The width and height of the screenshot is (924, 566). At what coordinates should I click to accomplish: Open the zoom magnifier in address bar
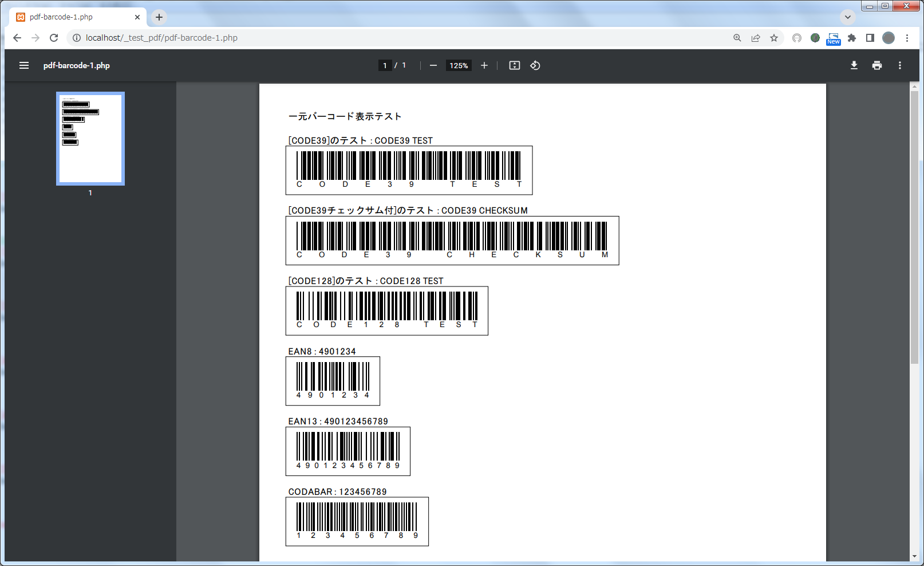[x=737, y=38]
